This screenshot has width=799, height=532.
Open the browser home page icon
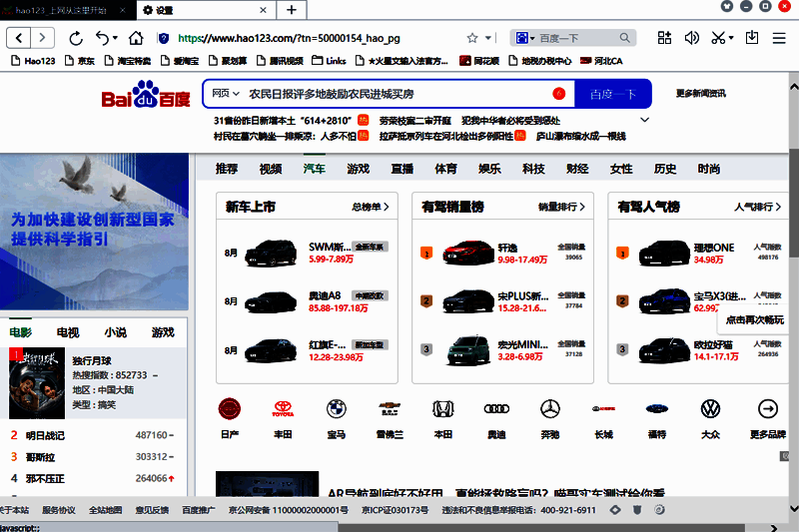tap(136, 38)
